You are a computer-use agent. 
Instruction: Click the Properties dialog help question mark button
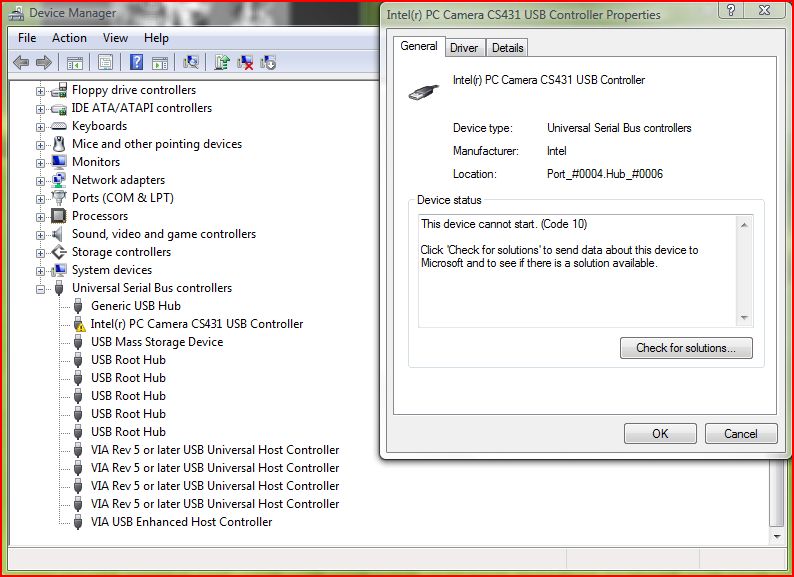[731, 10]
